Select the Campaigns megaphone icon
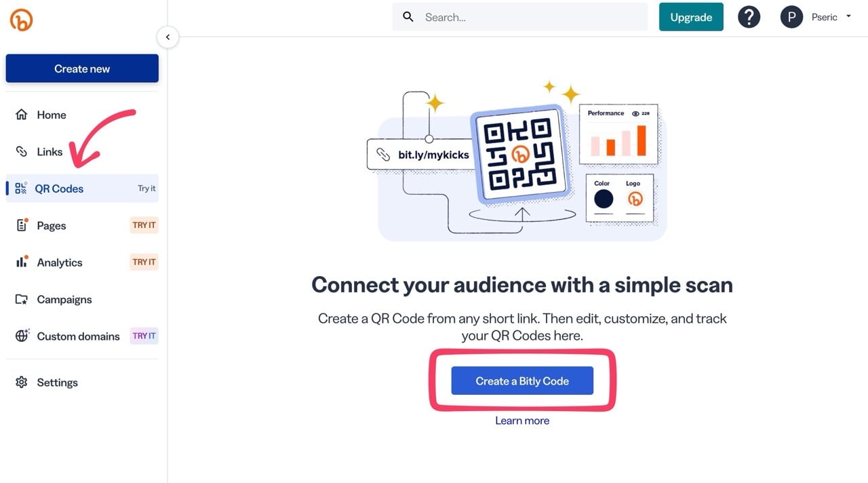The image size is (868, 483). [x=21, y=299]
